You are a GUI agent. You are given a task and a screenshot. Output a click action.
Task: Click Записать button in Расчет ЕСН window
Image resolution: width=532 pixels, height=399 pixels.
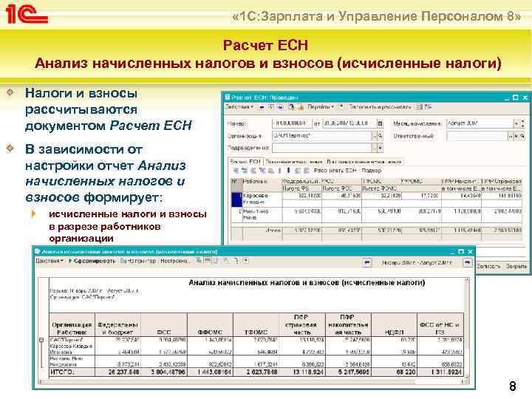pos(488,266)
